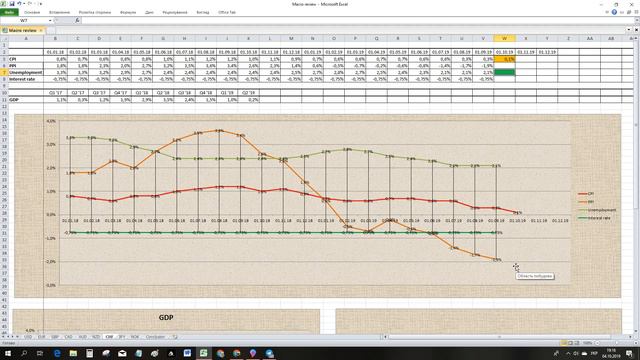Select the Macro review document tab
Image resolution: width=640 pixels, height=360 pixels.
[x=22, y=30]
